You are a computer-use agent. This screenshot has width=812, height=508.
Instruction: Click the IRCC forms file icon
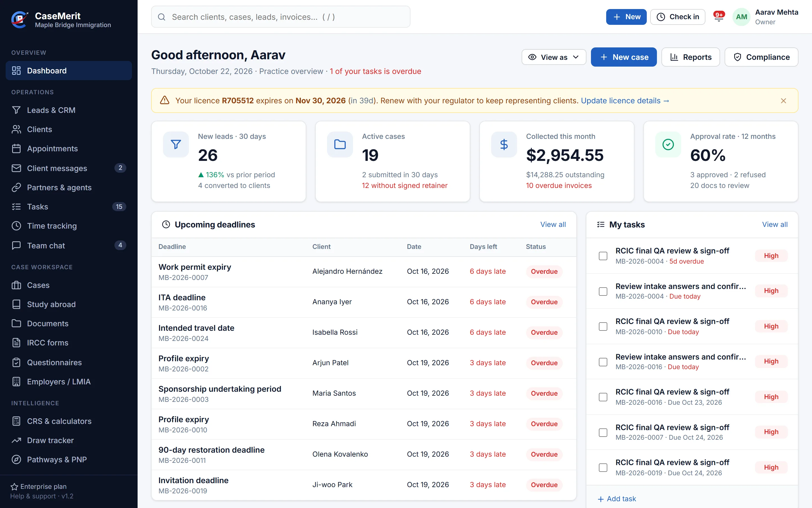[16, 343]
